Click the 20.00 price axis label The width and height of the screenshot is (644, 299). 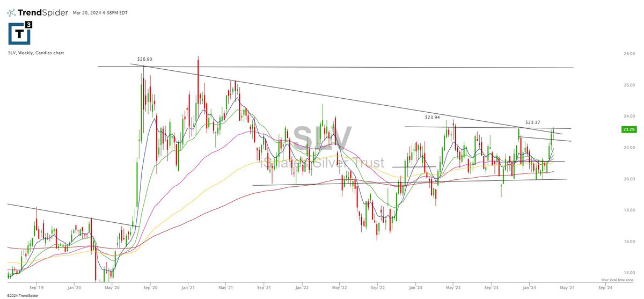(x=629, y=179)
